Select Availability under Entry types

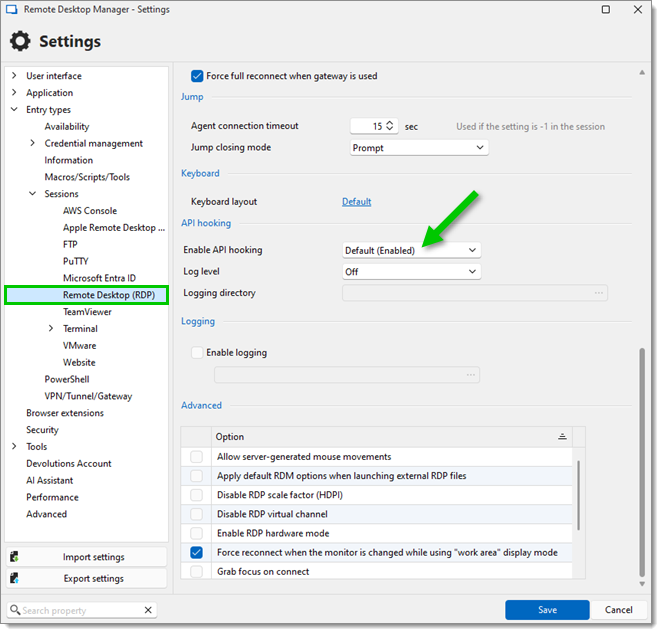click(68, 127)
